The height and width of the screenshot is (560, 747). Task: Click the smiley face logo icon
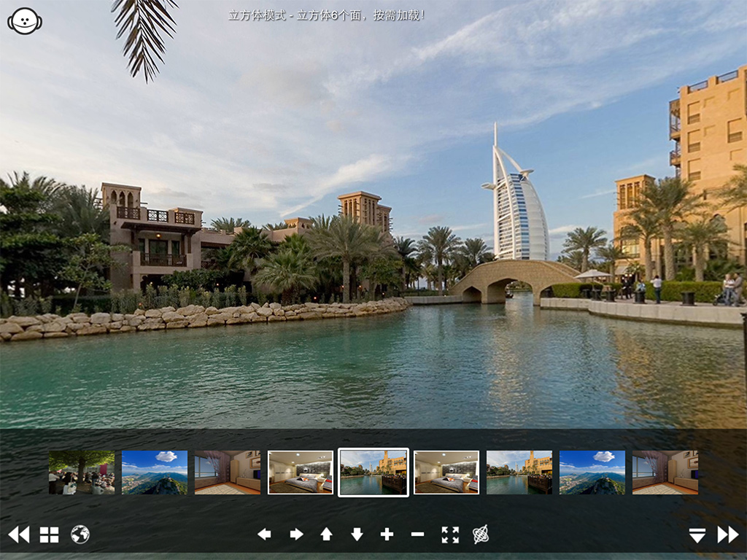pyautogui.click(x=25, y=21)
